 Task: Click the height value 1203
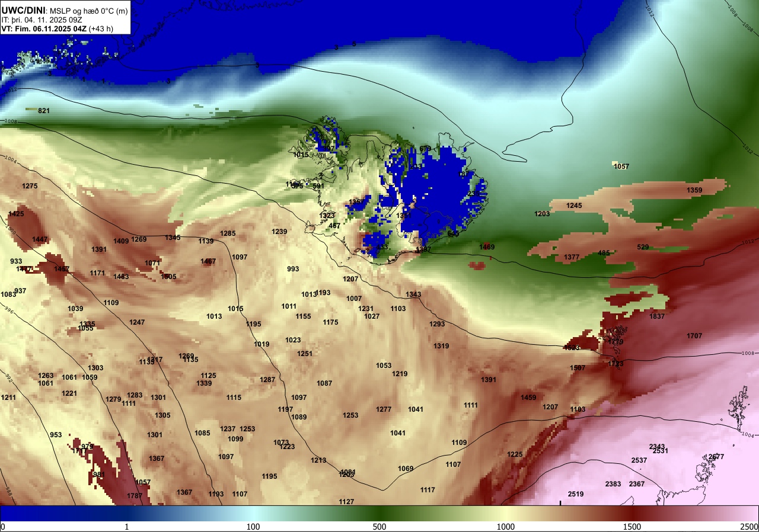pyautogui.click(x=542, y=214)
